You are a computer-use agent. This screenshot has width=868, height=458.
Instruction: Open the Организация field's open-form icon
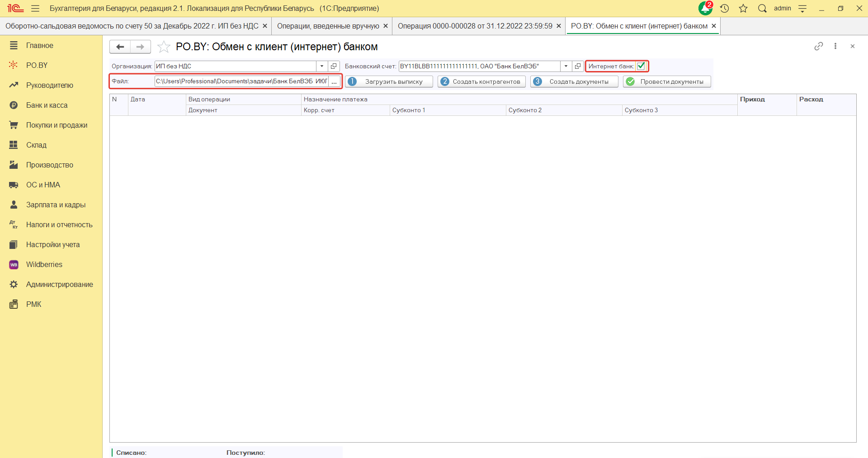click(334, 66)
